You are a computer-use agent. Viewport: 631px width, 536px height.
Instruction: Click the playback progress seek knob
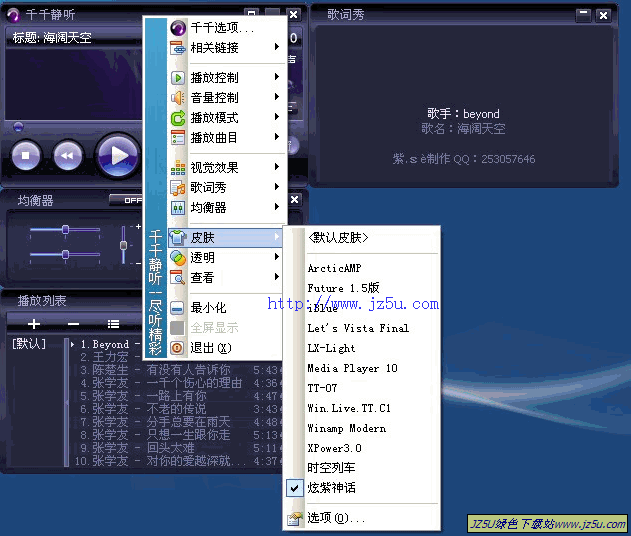click(18, 127)
